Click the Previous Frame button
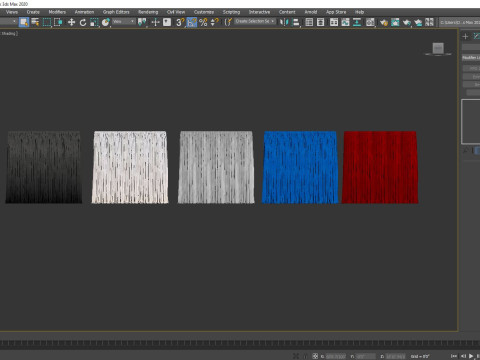Screen dimensions: 480x360 click(x=463, y=356)
